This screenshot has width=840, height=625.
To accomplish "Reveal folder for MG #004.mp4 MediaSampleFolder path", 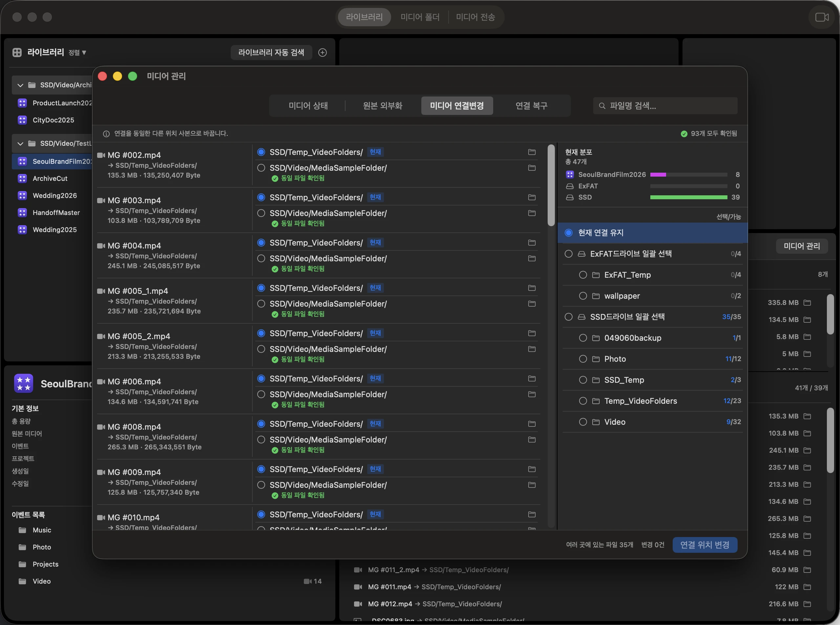I will click(532, 258).
